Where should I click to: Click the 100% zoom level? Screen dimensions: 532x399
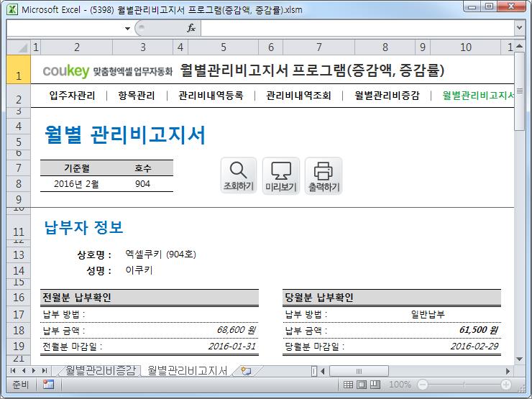[x=400, y=385]
